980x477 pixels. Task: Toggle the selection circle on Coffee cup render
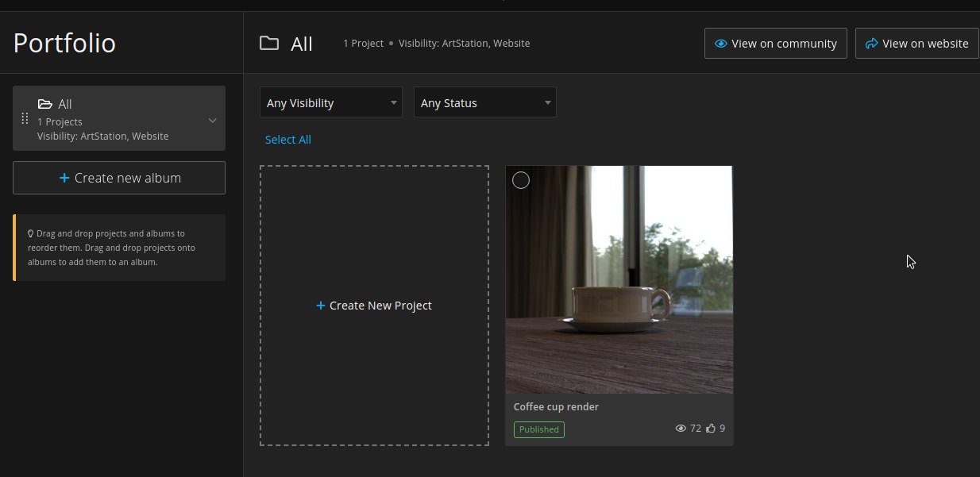(521, 180)
